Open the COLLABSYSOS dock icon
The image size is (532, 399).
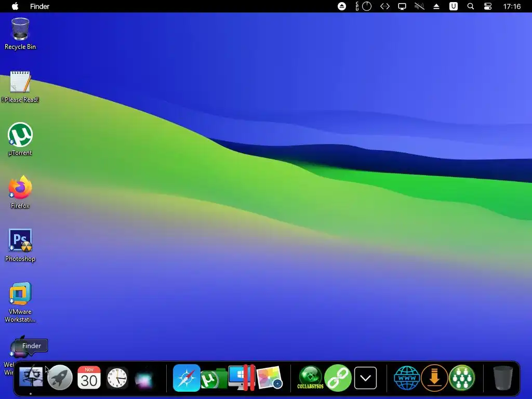pyautogui.click(x=311, y=378)
